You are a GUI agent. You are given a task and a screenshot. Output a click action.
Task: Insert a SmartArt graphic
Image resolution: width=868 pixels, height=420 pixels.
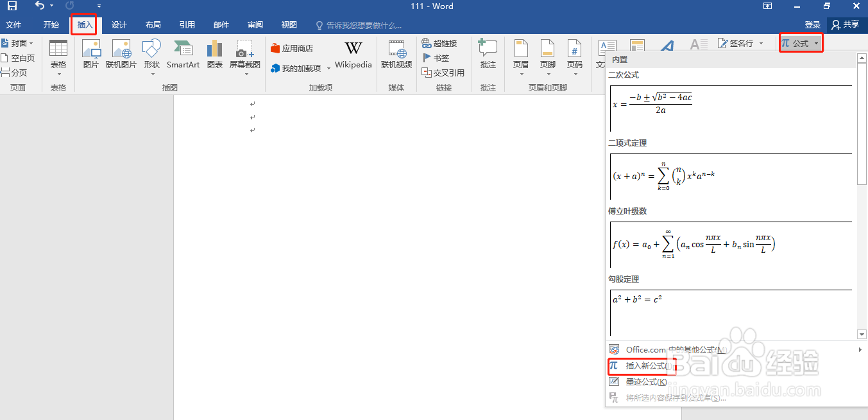183,57
